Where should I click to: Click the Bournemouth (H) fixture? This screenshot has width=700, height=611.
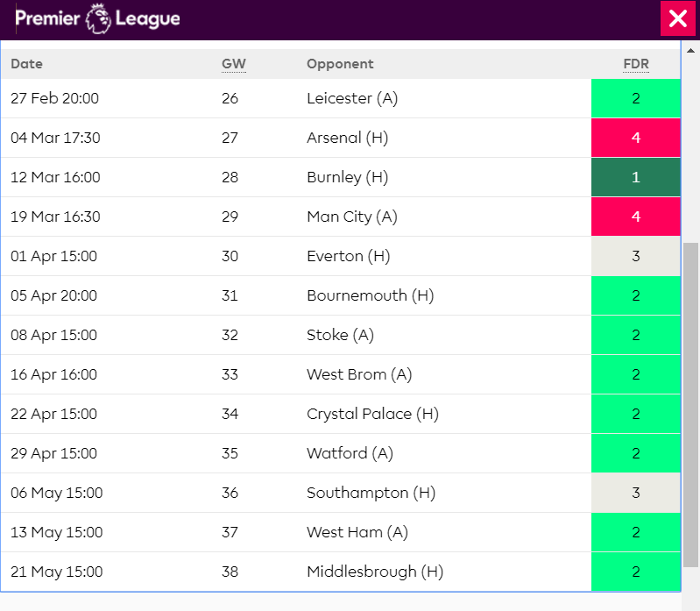point(370,295)
